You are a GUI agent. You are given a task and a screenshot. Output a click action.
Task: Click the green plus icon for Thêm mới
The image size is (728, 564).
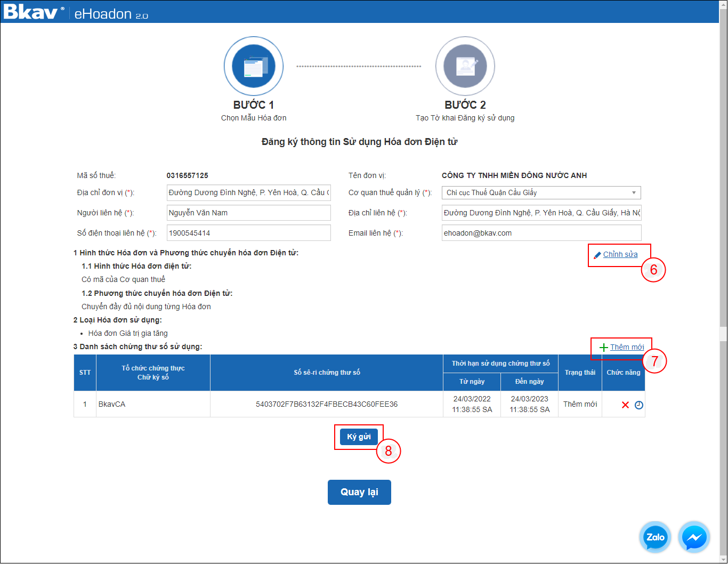coord(603,348)
